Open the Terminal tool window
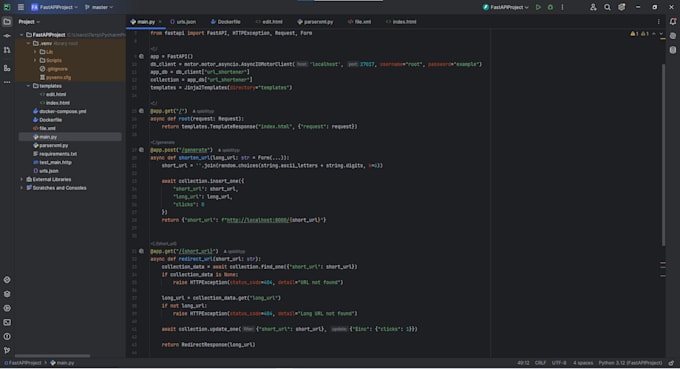This screenshot has height=369, width=680. coord(7,322)
